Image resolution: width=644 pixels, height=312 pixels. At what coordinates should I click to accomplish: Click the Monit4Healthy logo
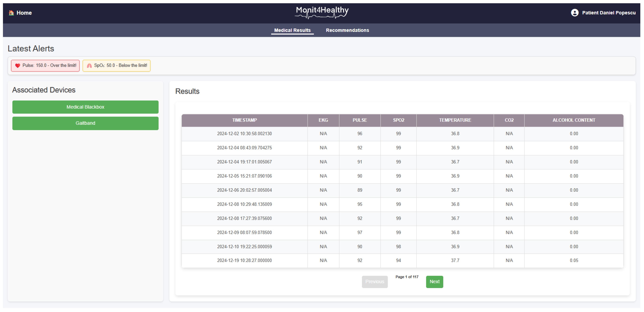[322, 12]
